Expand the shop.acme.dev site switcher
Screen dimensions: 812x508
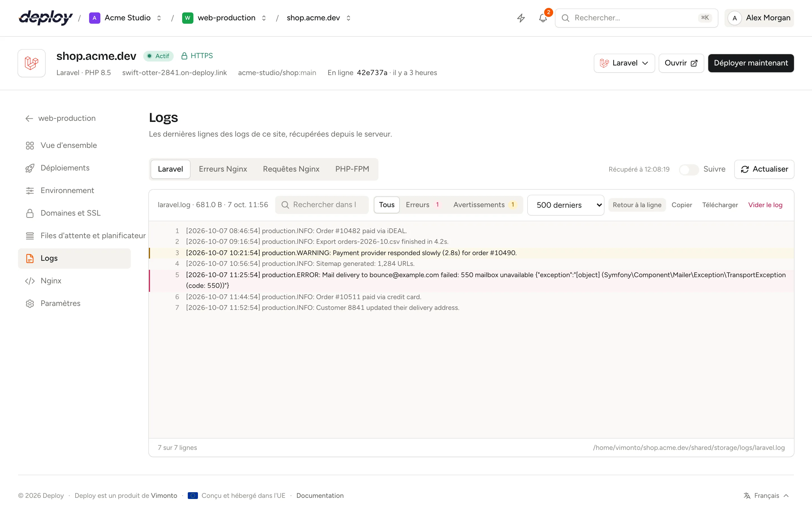tap(348, 18)
